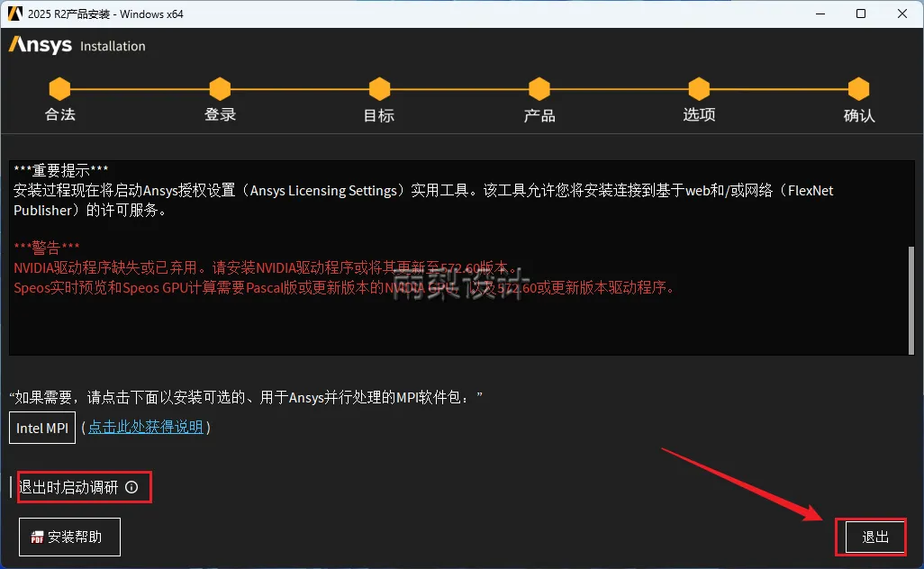Click the ***警告*** red heading text
Image resolution: width=924 pixels, height=569 pixels.
[47, 248]
